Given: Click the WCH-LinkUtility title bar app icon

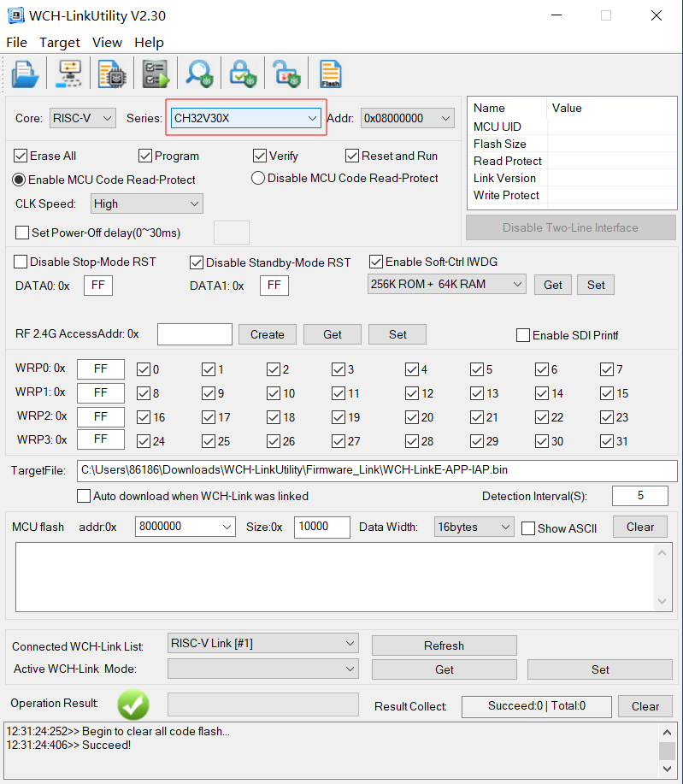Looking at the screenshot, I should pyautogui.click(x=16, y=15).
